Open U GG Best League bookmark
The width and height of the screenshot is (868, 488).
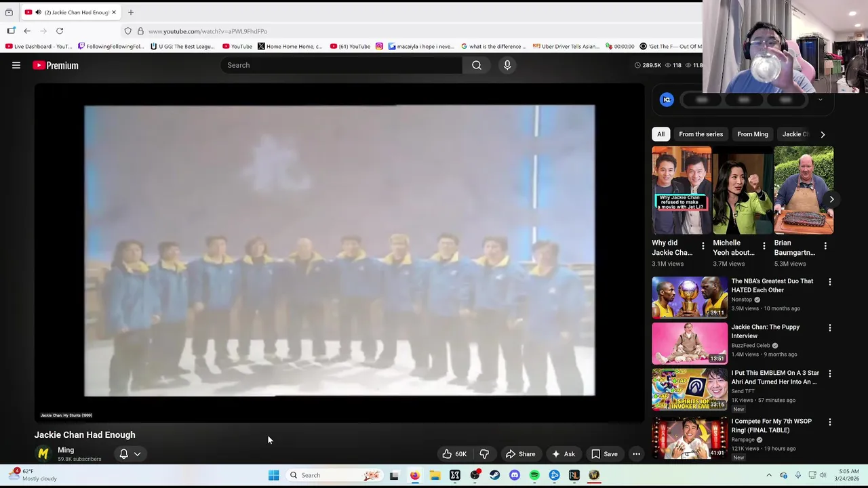(x=182, y=46)
